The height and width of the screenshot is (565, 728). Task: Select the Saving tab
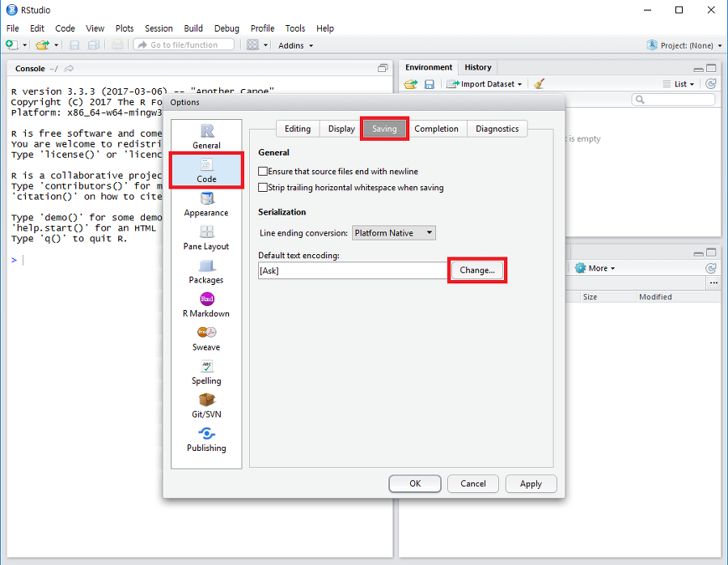[x=384, y=129]
